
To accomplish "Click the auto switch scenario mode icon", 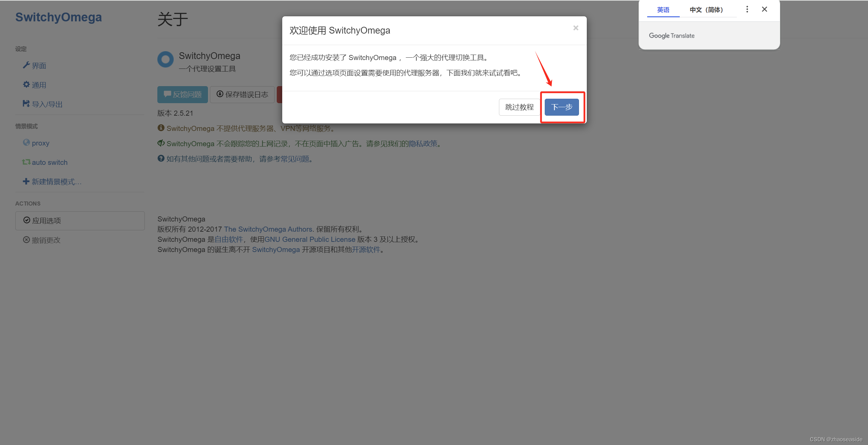I will (25, 162).
